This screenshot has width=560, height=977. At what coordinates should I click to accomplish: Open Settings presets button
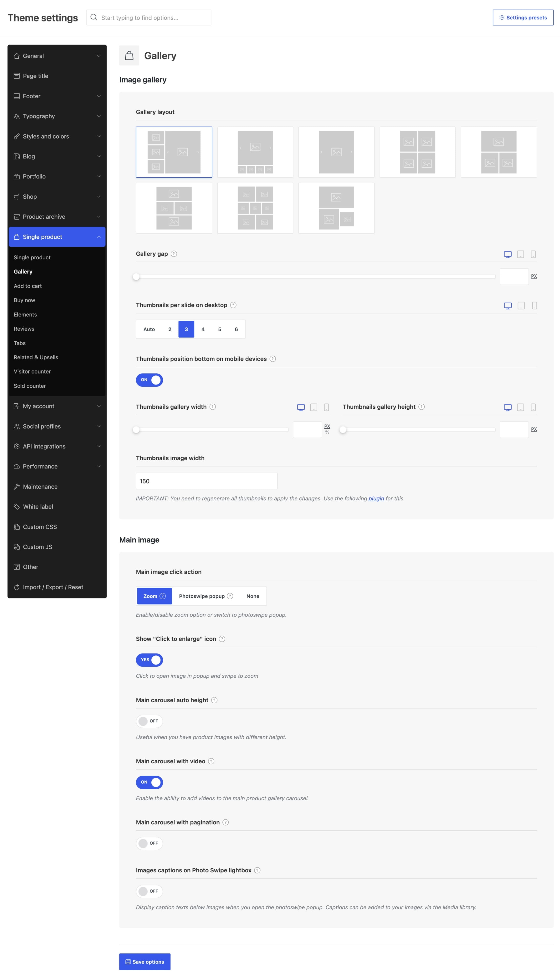click(x=523, y=18)
